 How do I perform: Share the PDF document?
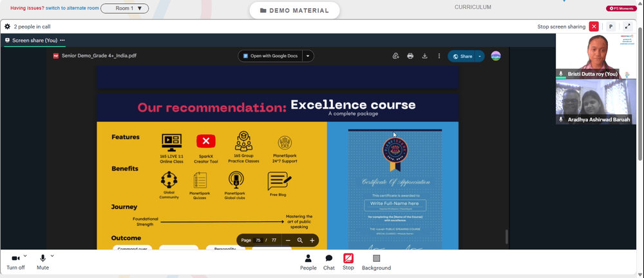tap(462, 56)
